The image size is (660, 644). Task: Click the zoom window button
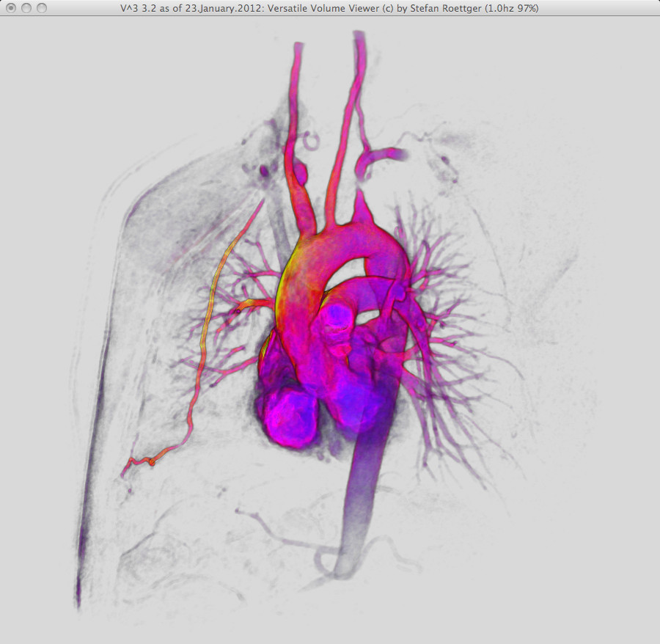click(x=42, y=8)
